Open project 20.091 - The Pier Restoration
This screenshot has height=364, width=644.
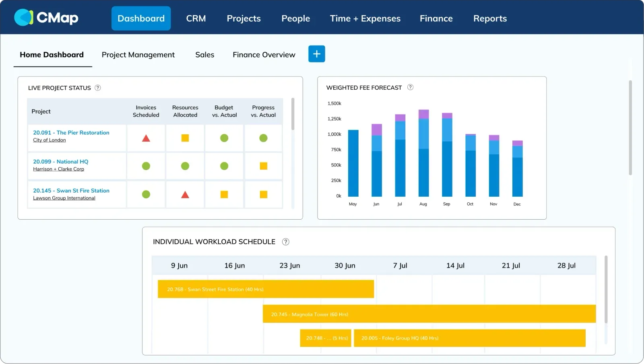[71, 133]
